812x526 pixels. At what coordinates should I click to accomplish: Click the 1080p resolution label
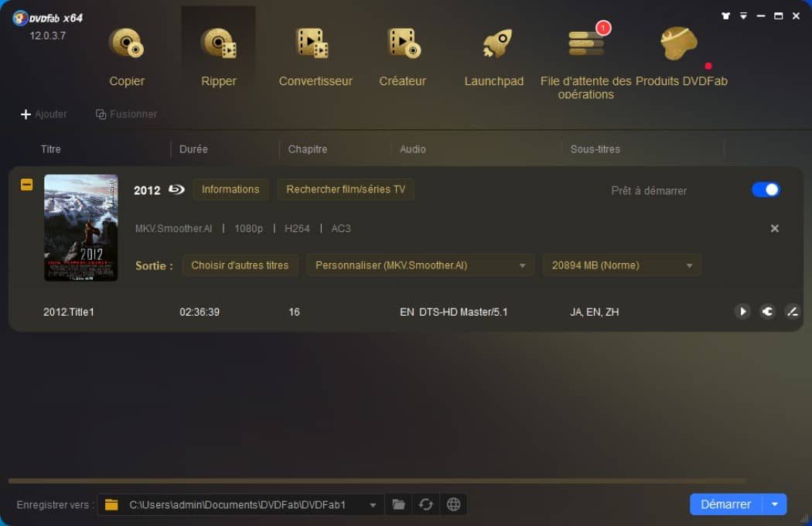pos(248,228)
